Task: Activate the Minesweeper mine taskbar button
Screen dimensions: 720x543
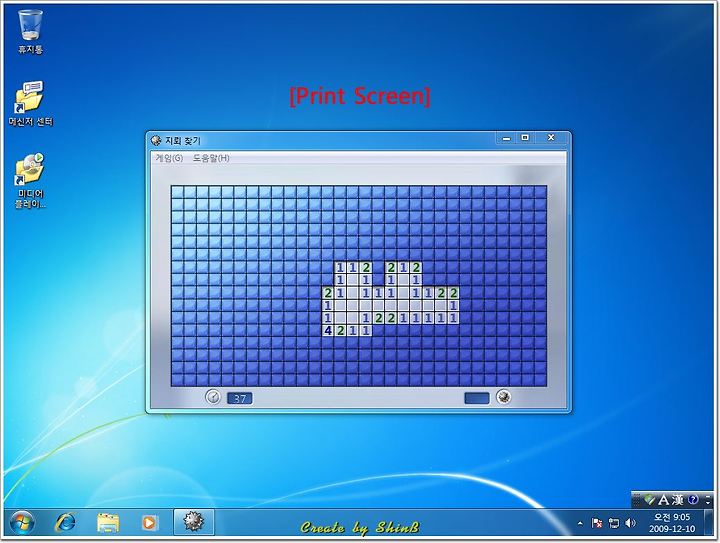Action: 194,522
